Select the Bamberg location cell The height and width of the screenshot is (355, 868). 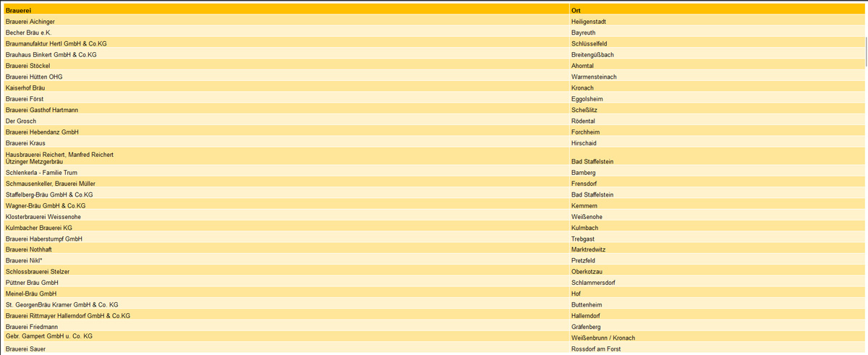[583, 173]
